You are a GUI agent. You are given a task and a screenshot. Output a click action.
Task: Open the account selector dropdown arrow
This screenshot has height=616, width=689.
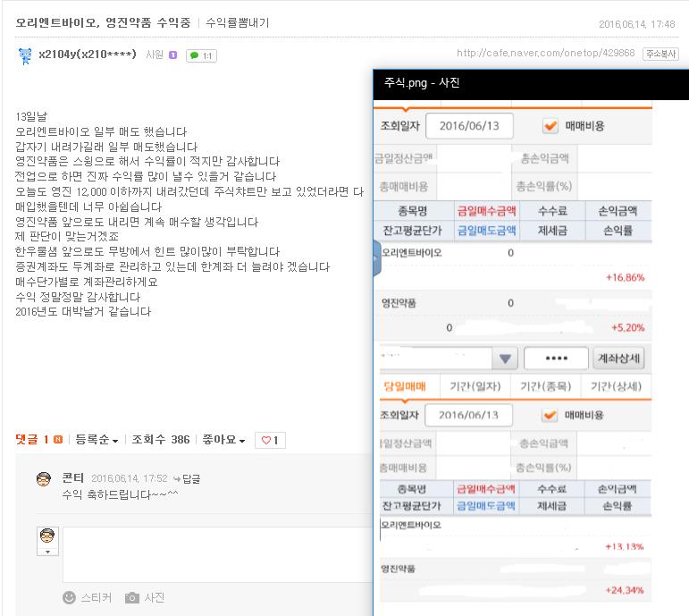point(505,359)
